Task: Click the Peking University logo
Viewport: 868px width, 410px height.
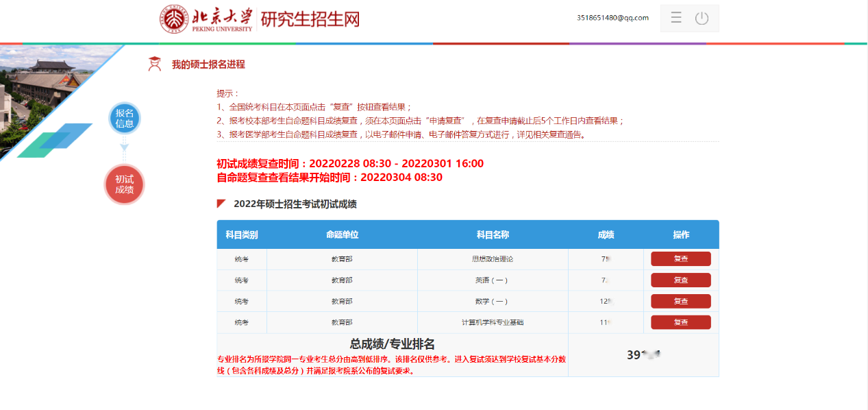Action: click(208, 19)
